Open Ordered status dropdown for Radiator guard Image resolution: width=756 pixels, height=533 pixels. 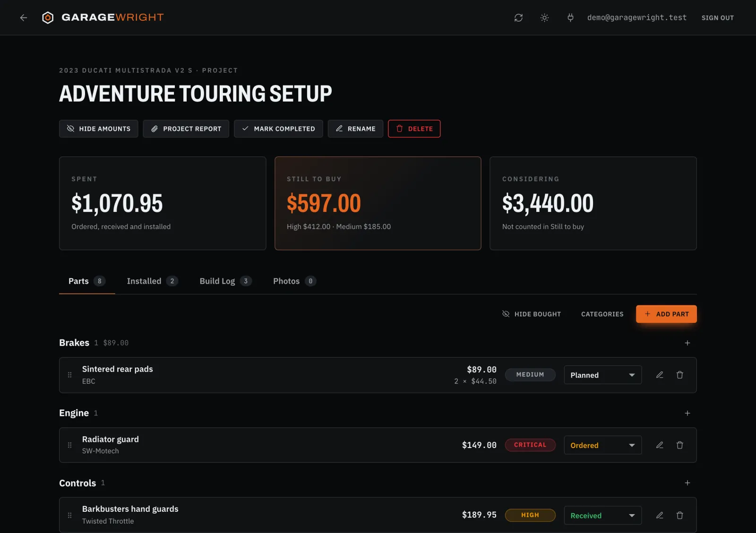(x=602, y=445)
